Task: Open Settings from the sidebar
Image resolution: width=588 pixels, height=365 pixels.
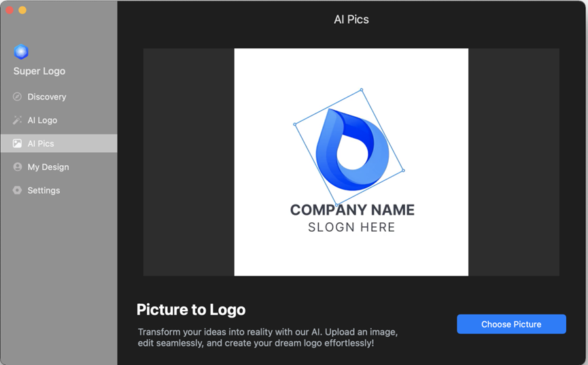Action: pyautogui.click(x=59, y=190)
